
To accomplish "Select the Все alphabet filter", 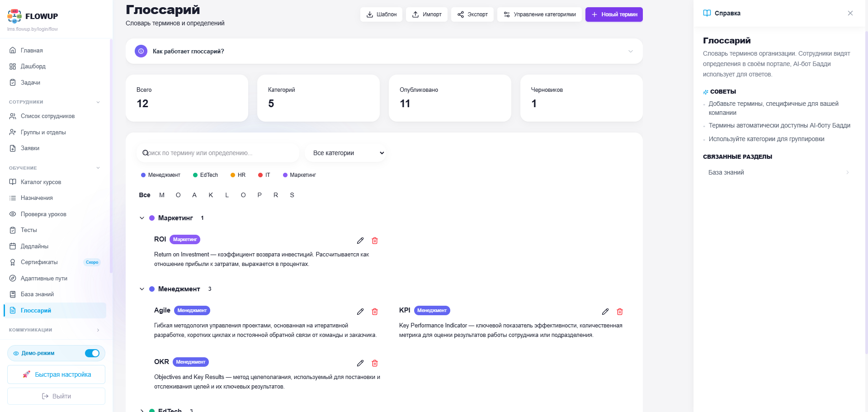I will coord(145,195).
